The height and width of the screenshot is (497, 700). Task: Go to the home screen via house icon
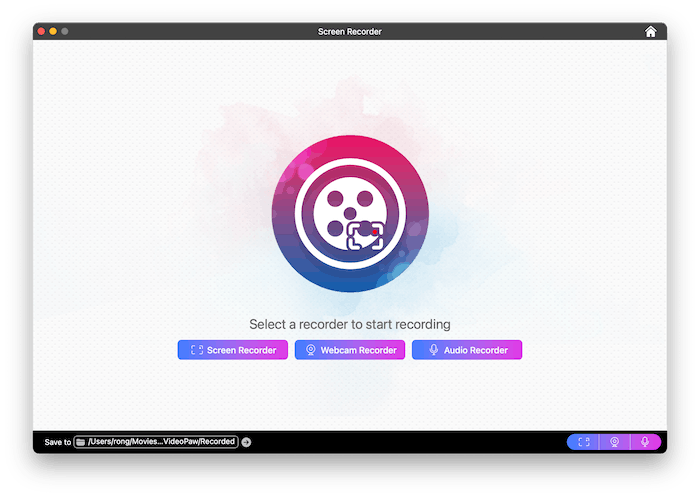(x=651, y=32)
